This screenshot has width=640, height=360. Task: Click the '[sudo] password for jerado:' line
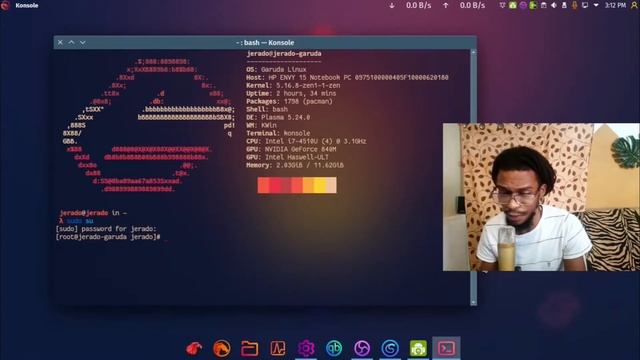tap(106, 229)
